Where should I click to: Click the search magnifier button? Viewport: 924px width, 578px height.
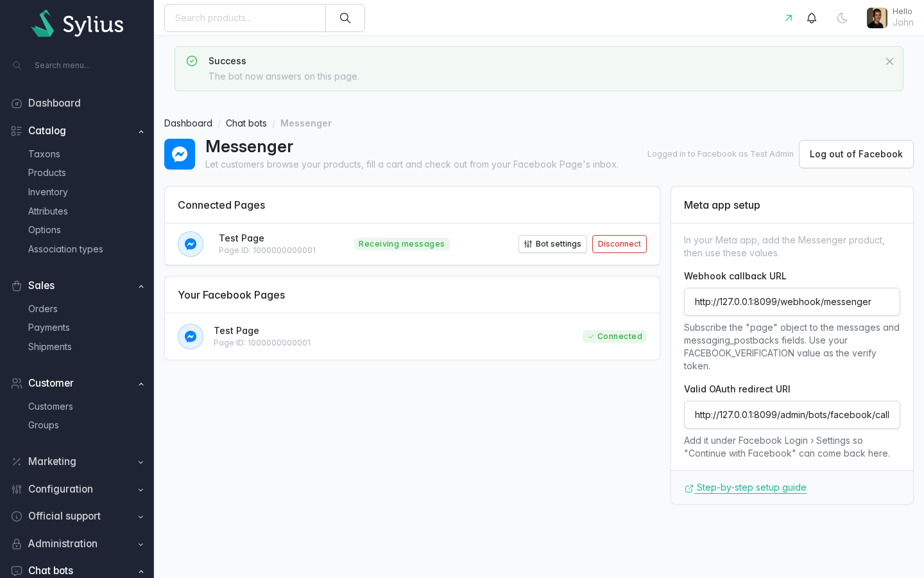point(345,18)
